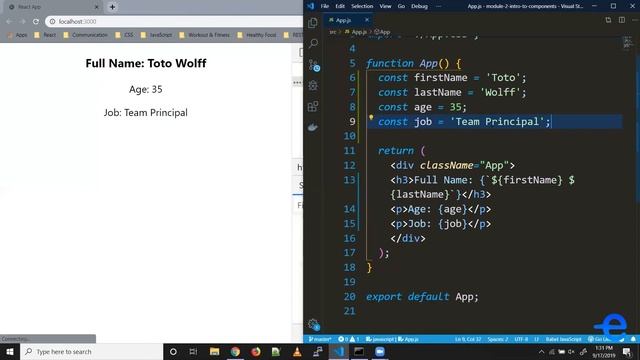Open the React bookmarks folder

(x=45, y=35)
